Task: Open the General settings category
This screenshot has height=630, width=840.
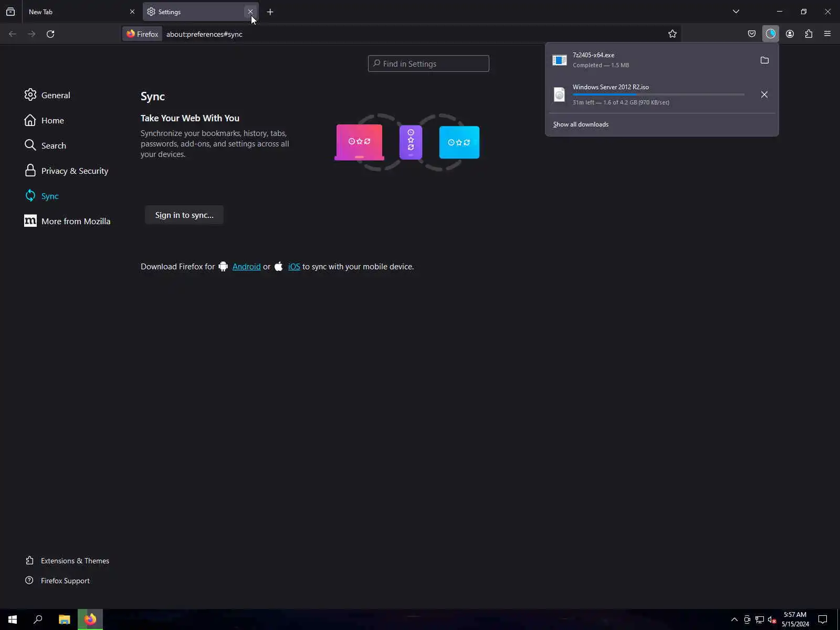Action: point(47,95)
